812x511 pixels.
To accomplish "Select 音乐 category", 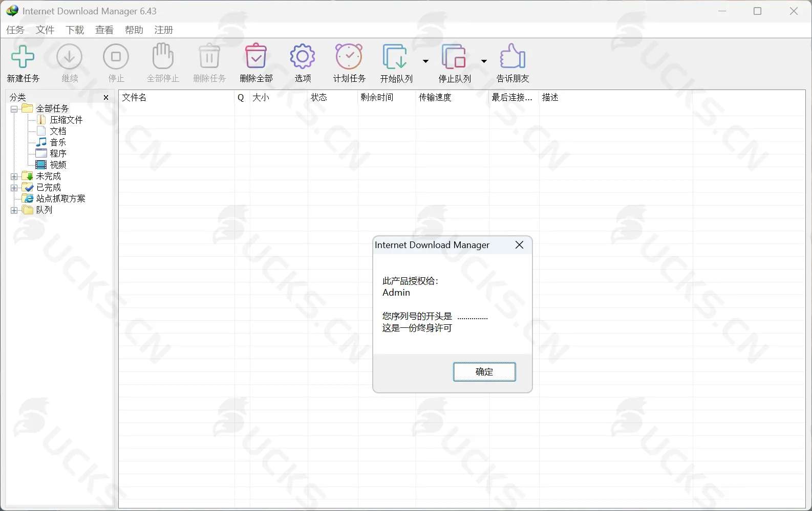I will pyautogui.click(x=58, y=142).
